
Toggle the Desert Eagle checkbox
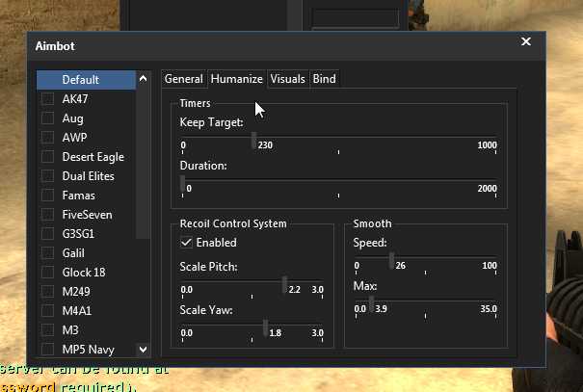(x=47, y=157)
